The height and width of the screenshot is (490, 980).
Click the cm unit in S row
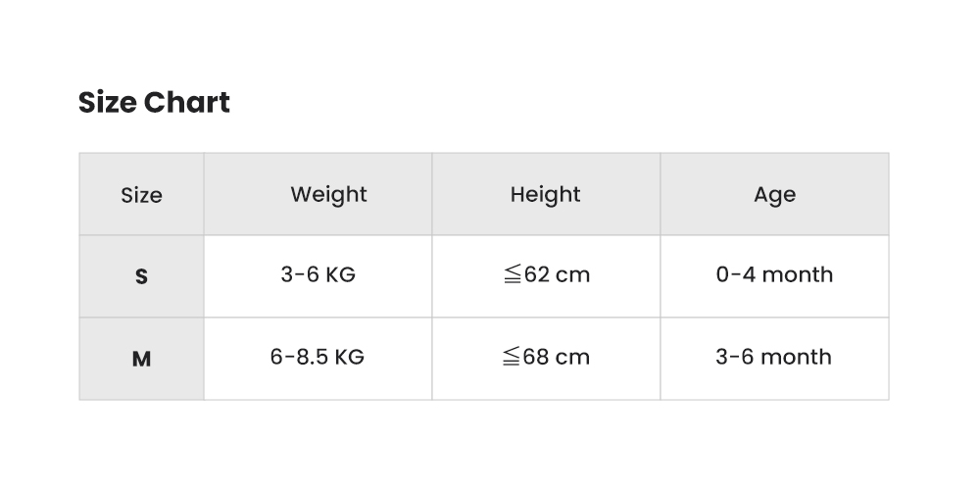click(x=572, y=274)
